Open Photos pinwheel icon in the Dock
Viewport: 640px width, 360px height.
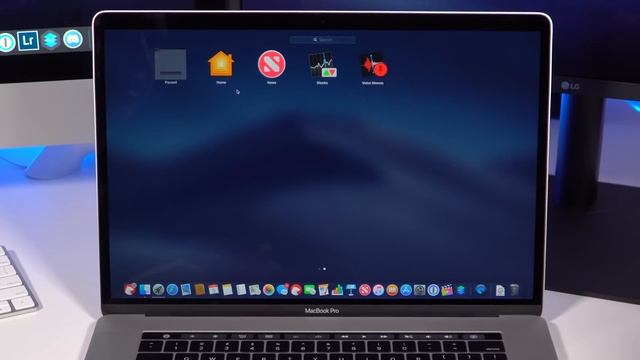tap(269, 290)
